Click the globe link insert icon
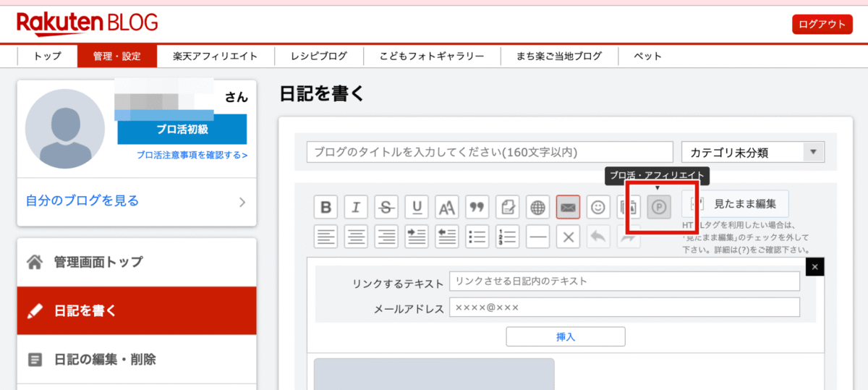 (537, 208)
